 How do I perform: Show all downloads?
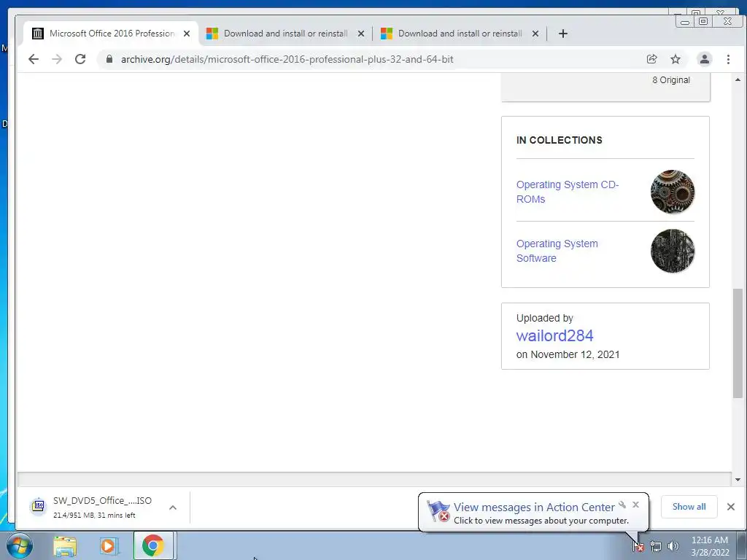tap(689, 507)
